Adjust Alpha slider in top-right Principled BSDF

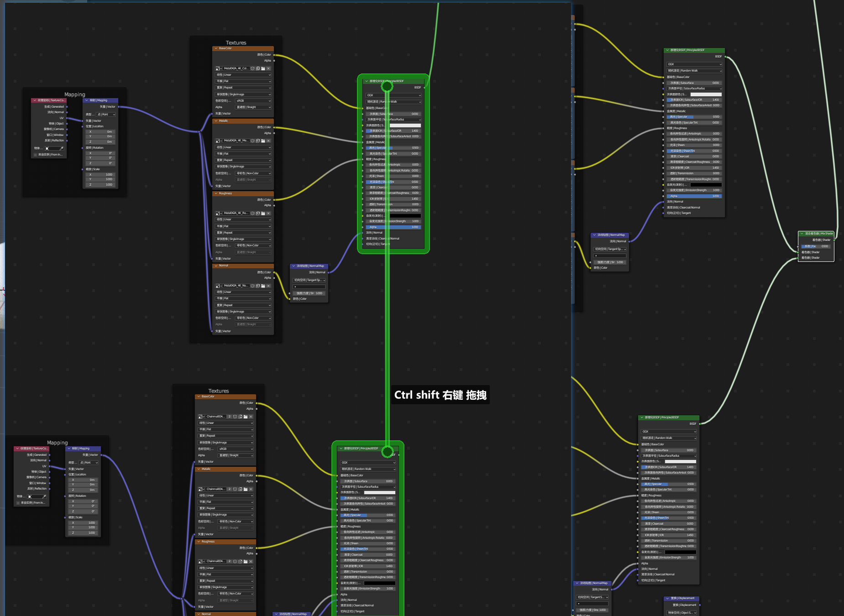[693, 196]
